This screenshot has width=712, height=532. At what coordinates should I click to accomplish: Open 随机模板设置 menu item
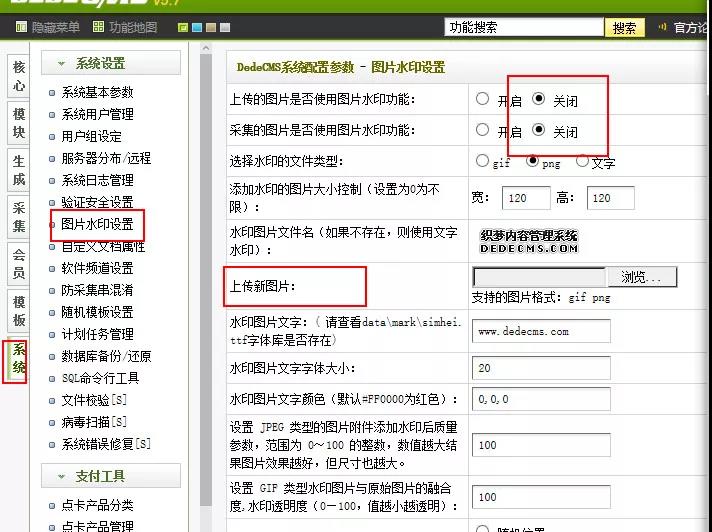[x=97, y=312]
